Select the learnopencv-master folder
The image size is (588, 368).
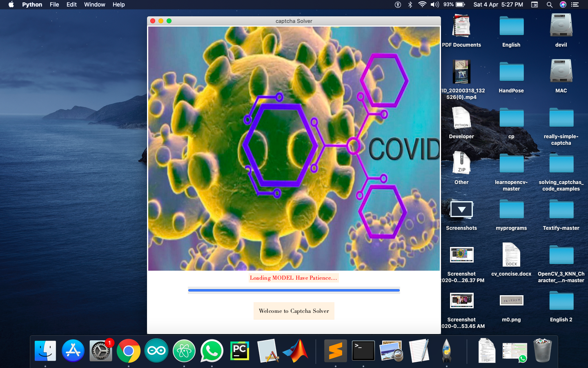(511, 172)
